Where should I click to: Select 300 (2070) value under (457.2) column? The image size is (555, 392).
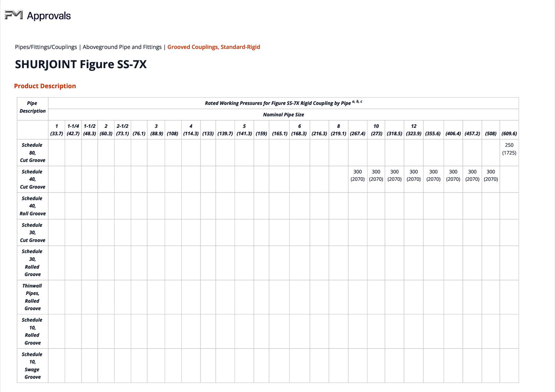click(x=472, y=176)
